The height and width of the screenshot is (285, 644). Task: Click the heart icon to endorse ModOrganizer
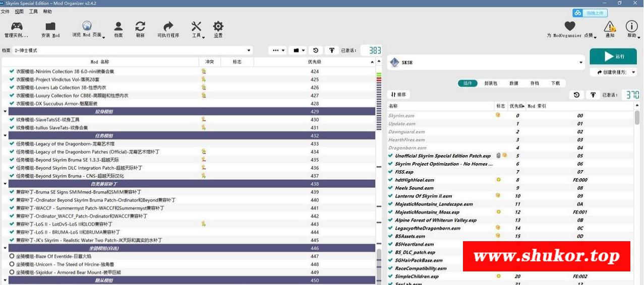tap(570, 26)
